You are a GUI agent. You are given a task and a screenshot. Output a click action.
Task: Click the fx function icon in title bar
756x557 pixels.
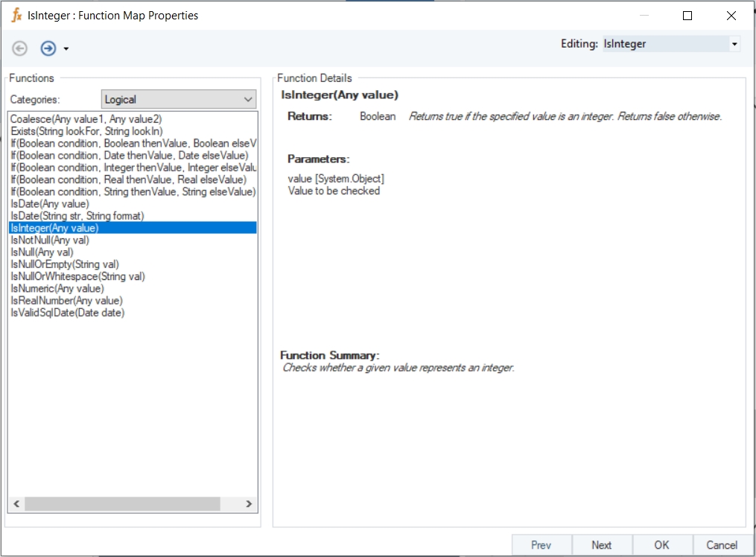tap(16, 15)
